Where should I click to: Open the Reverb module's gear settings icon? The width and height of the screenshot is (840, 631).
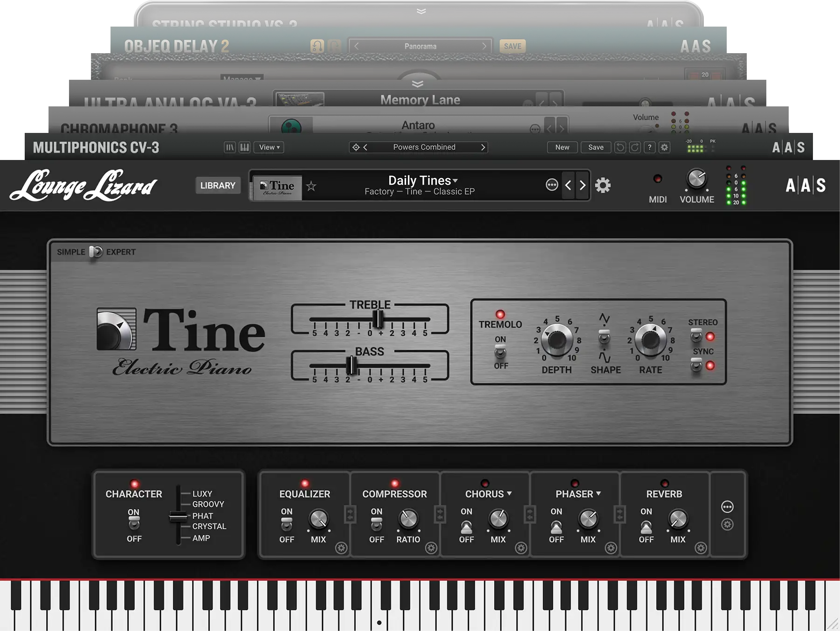(701, 548)
